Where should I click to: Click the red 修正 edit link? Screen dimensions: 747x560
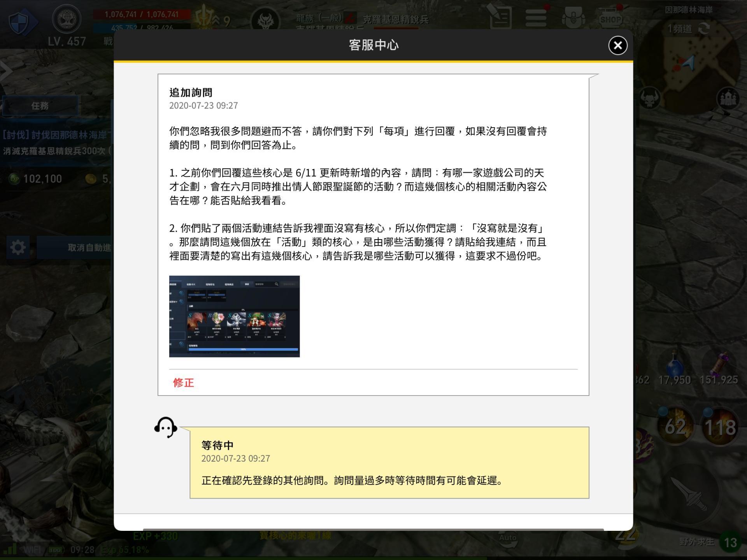coord(183,382)
